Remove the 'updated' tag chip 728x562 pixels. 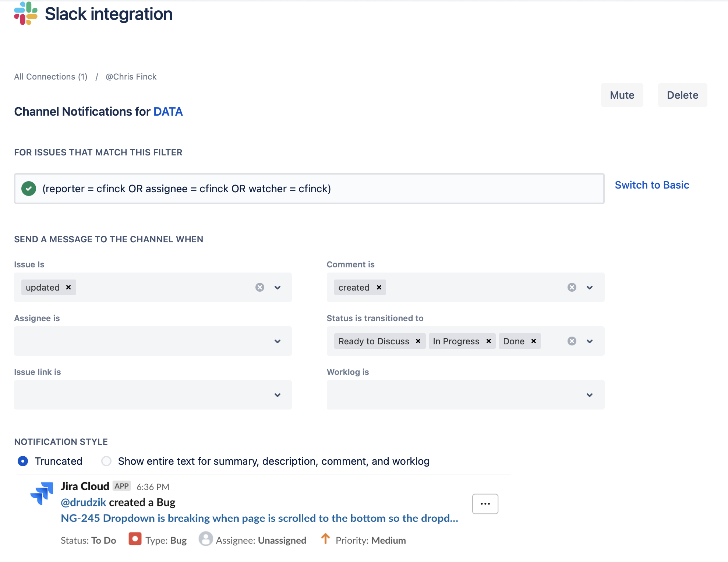pyautogui.click(x=68, y=287)
